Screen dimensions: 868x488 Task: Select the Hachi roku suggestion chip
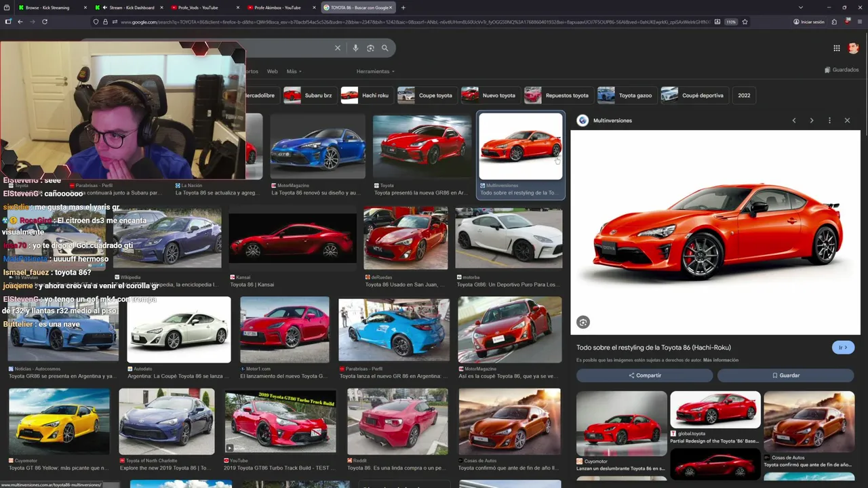coord(366,96)
